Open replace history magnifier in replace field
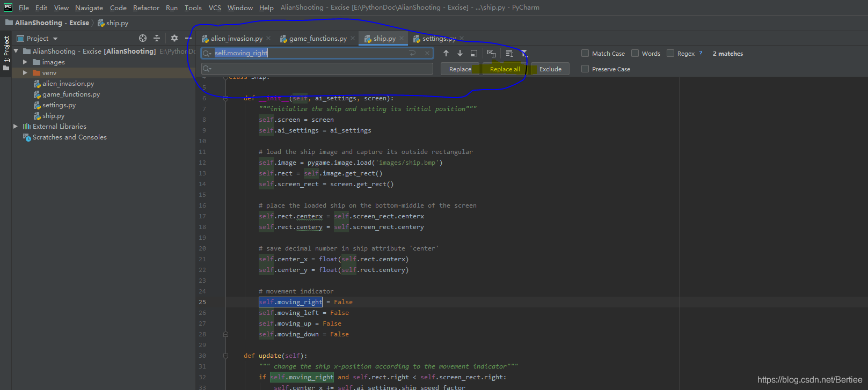 [x=207, y=69]
